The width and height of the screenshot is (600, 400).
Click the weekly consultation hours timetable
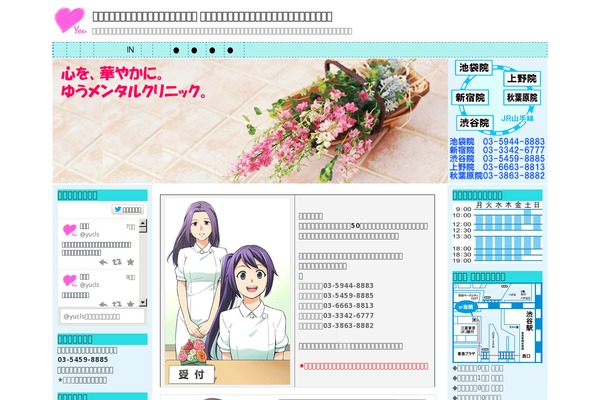tap(497, 232)
